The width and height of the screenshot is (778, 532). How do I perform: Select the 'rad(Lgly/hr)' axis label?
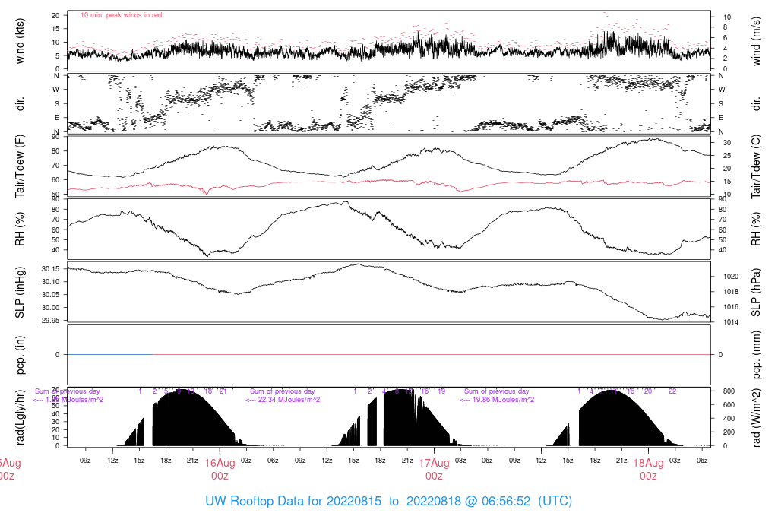coord(20,417)
